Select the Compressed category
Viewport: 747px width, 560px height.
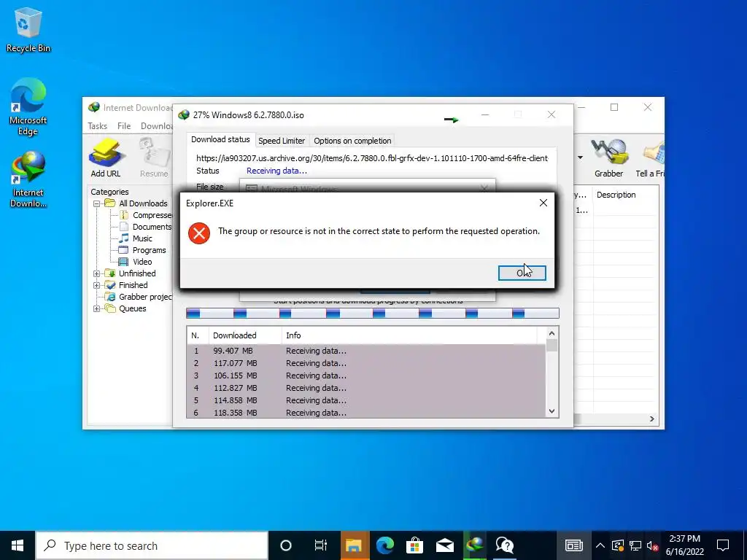point(152,215)
